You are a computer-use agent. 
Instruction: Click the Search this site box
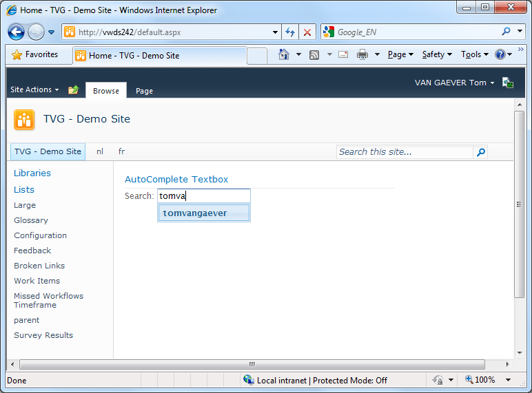tap(405, 152)
